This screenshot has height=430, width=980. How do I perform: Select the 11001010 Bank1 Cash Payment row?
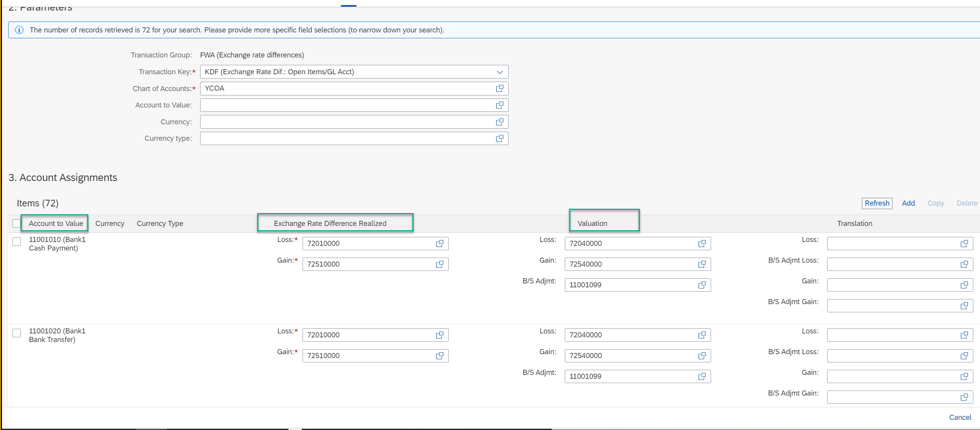point(16,242)
